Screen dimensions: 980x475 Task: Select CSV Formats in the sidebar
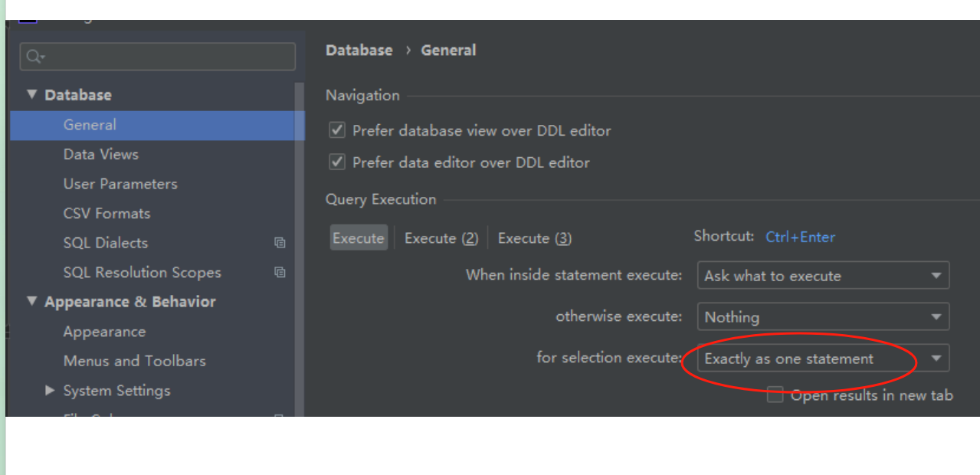click(107, 214)
